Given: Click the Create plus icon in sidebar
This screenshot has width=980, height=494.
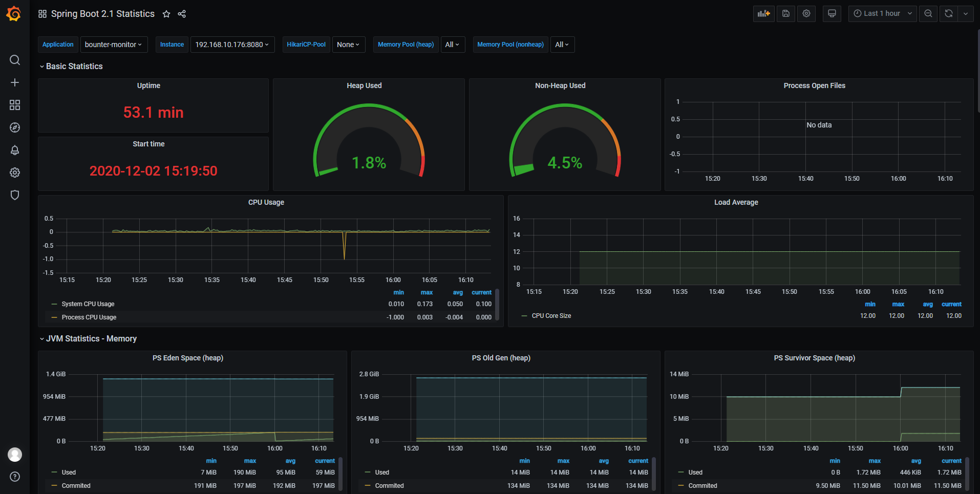Looking at the screenshot, I should (x=15, y=82).
